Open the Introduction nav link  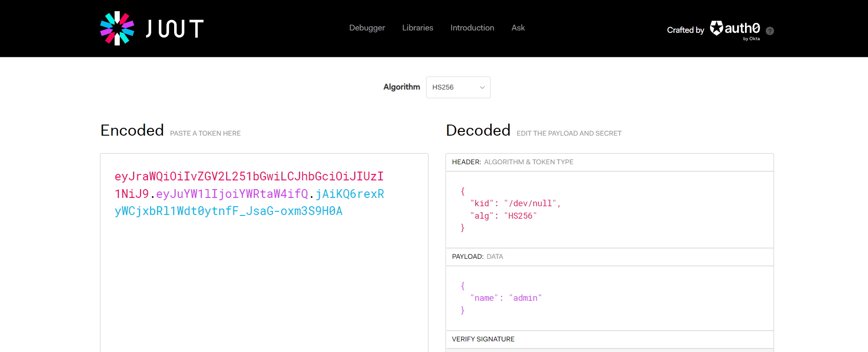pos(472,28)
